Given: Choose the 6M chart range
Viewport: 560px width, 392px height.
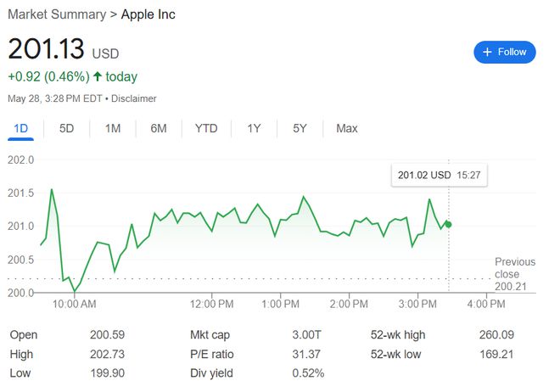Looking at the screenshot, I should pyautogui.click(x=158, y=128).
